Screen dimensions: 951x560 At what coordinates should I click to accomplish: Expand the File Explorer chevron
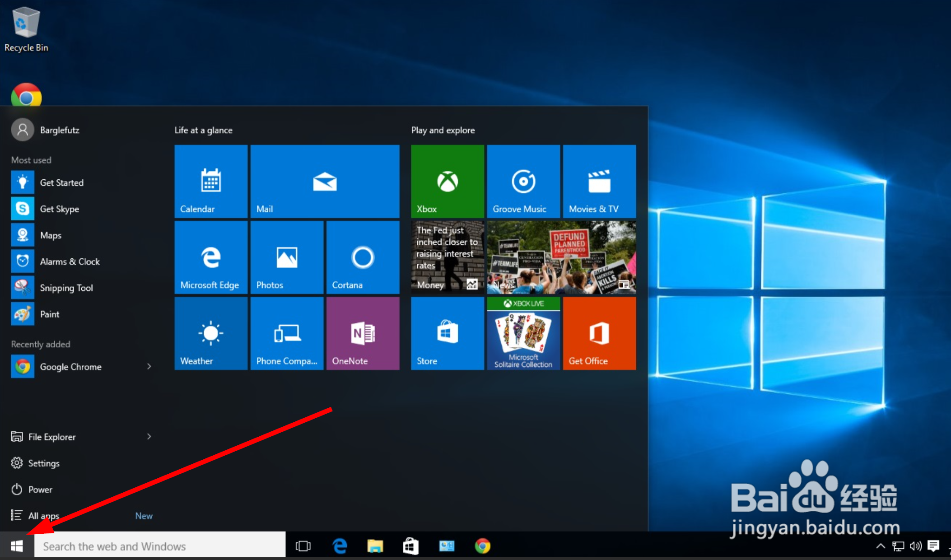tap(149, 436)
